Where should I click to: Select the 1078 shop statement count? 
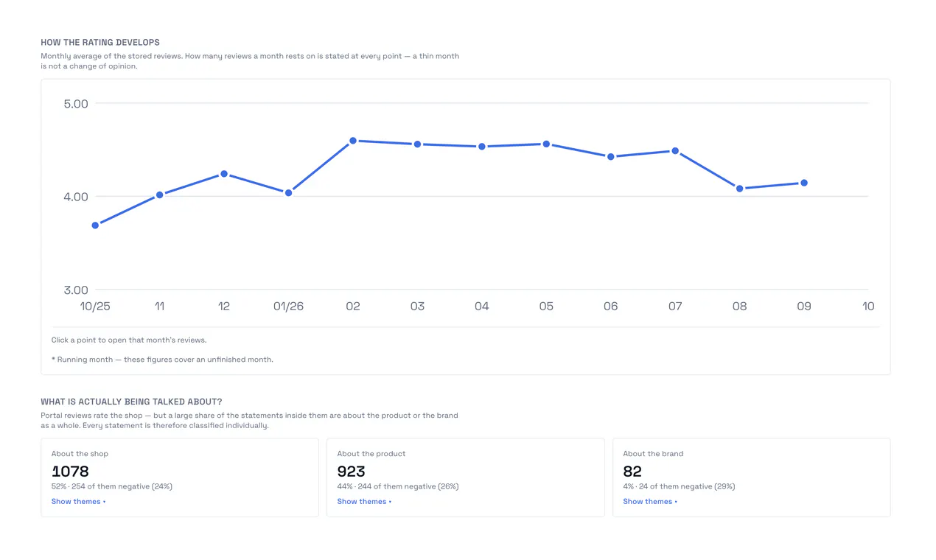click(70, 472)
